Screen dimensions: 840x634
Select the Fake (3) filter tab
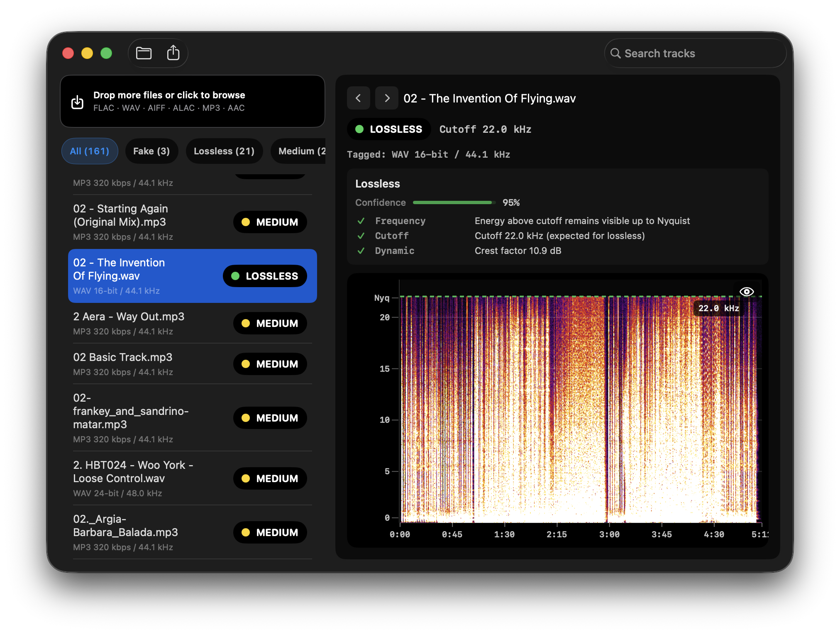[151, 151]
